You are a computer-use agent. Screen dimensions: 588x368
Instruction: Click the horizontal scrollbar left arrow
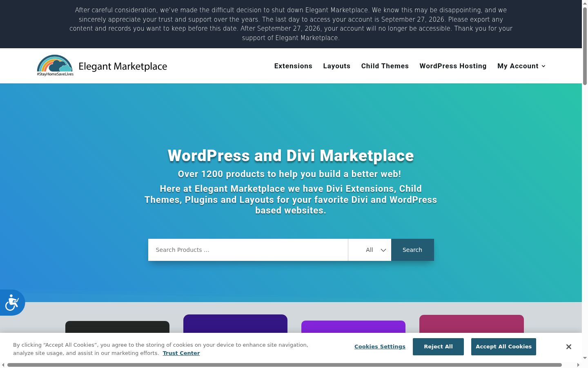(x=3, y=365)
